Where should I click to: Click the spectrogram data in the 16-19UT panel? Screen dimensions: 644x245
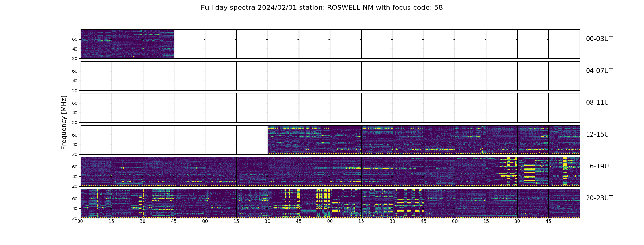[x=330, y=171]
